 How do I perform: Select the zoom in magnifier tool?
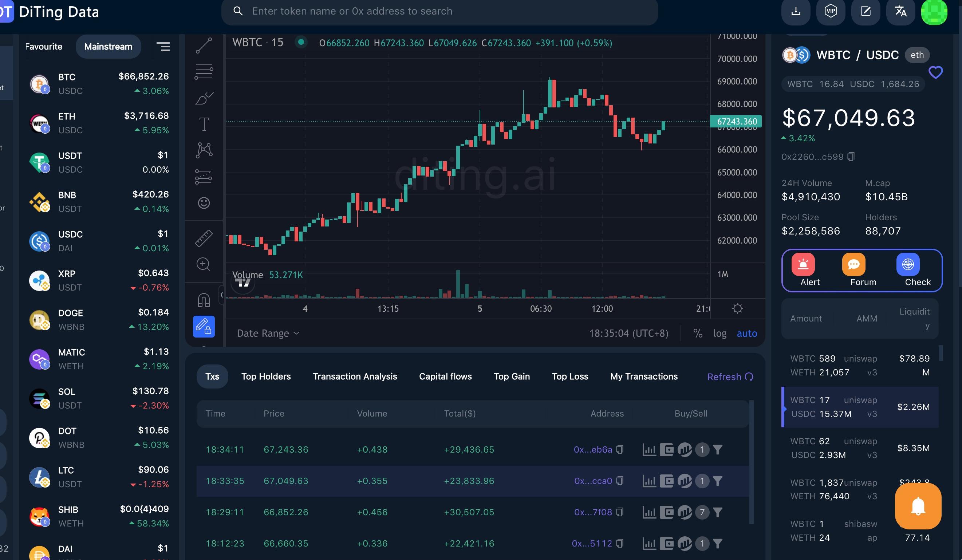tap(204, 264)
